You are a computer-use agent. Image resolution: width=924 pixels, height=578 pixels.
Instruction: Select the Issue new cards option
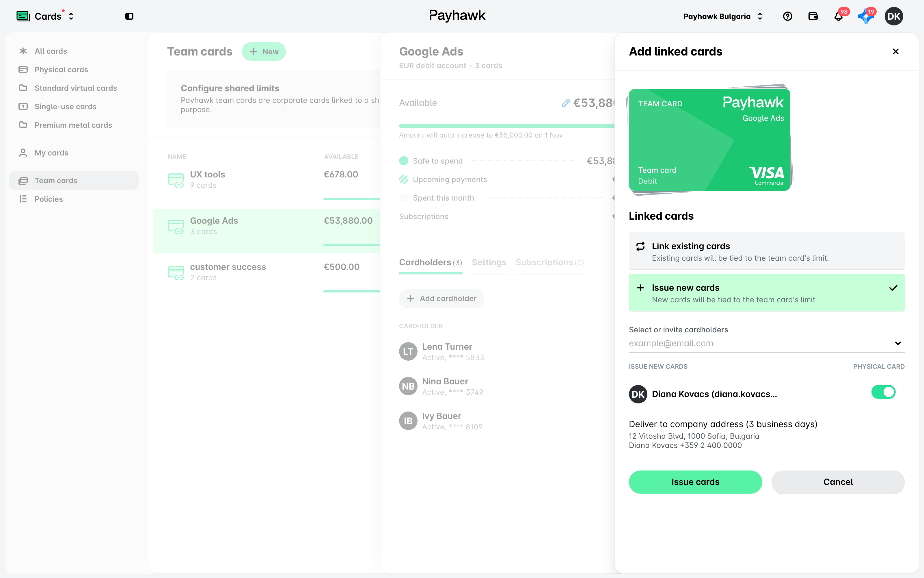(x=767, y=293)
